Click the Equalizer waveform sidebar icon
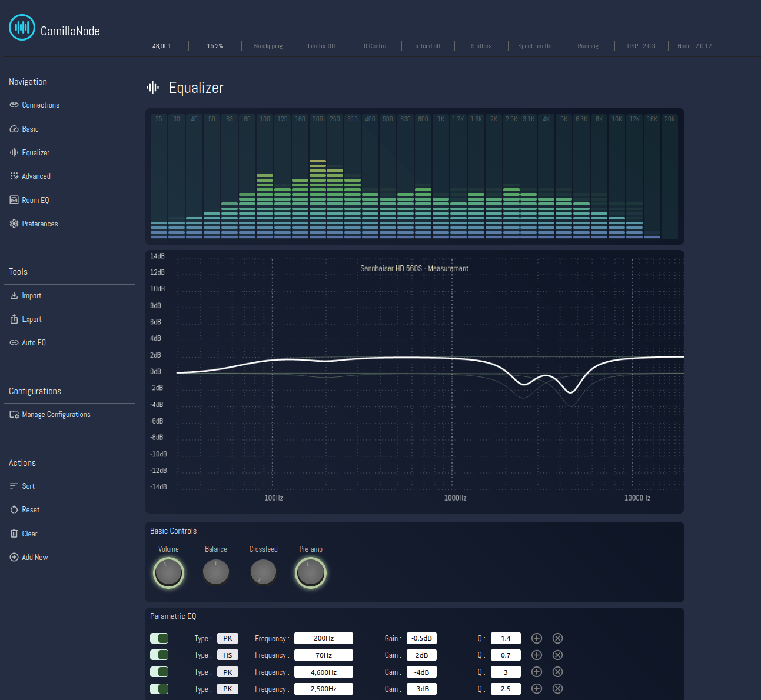This screenshot has height=700, width=761. click(14, 152)
